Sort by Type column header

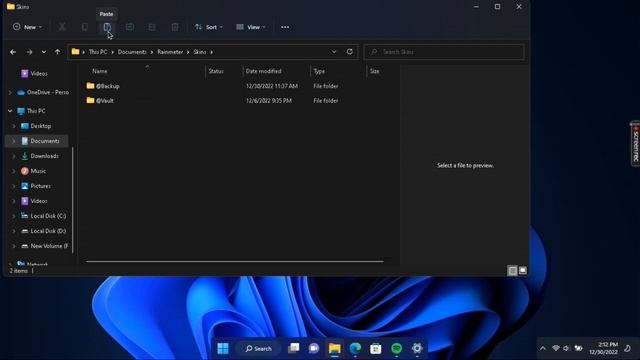(319, 71)
